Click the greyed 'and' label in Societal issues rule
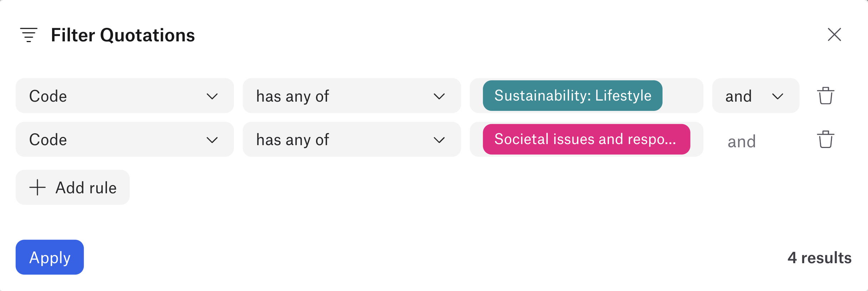 pos(741,142)
